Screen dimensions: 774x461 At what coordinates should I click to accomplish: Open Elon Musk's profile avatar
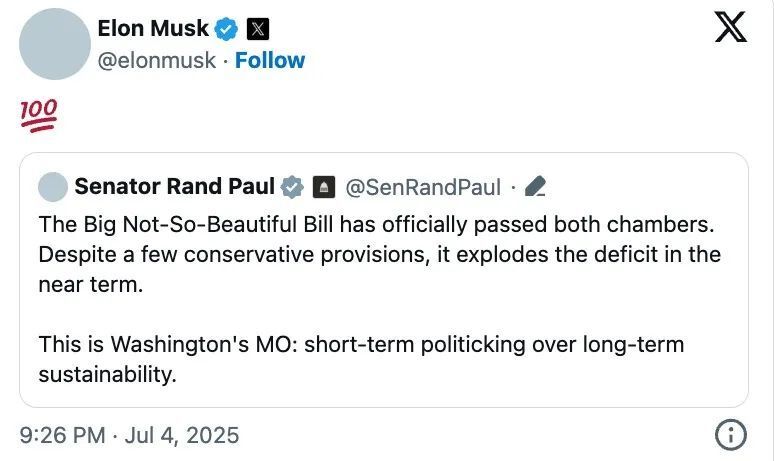click(55, 44)
